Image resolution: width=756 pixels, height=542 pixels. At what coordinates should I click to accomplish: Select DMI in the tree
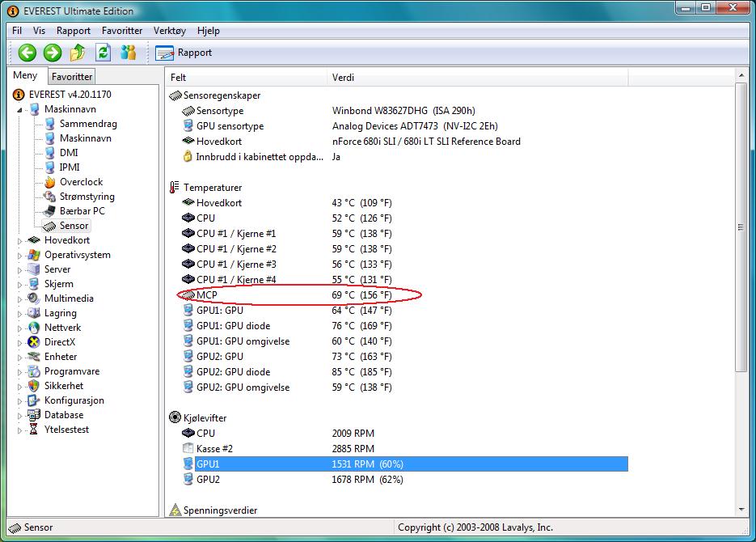point(69,153)
